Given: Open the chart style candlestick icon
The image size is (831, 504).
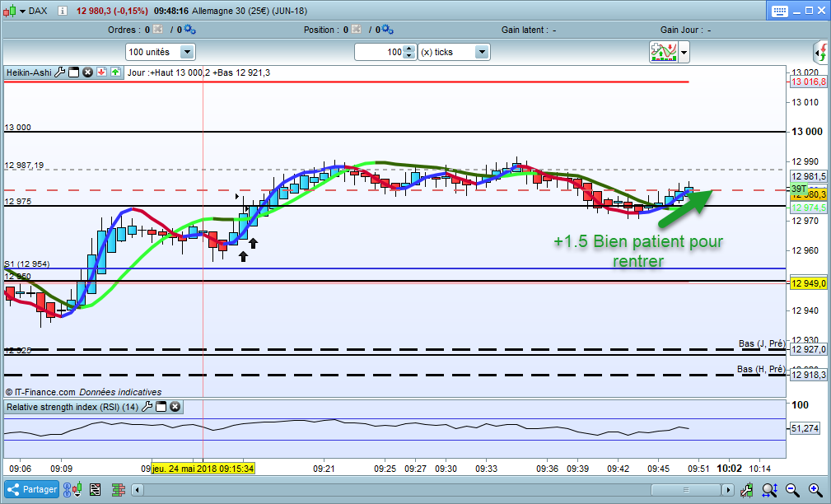Looking at the screenshot, I should [x=10, y=11].
